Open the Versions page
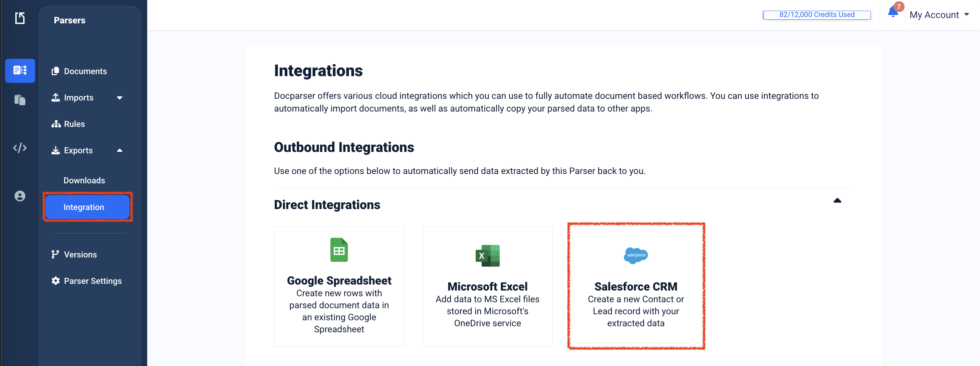 coord(80,254)
